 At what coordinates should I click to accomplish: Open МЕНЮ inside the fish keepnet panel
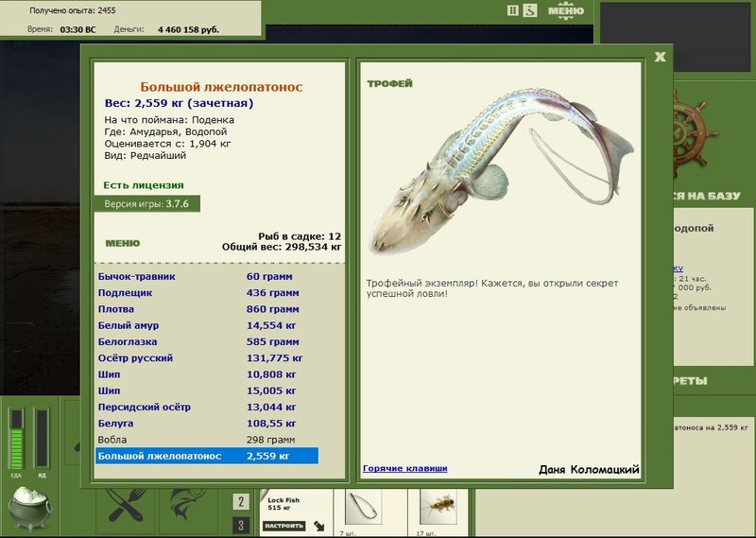tap(123, 243)
